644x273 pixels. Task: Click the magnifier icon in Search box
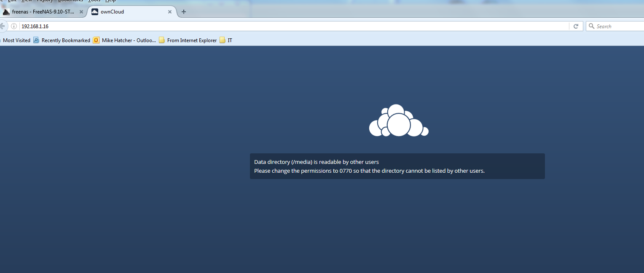coord(592,26)
